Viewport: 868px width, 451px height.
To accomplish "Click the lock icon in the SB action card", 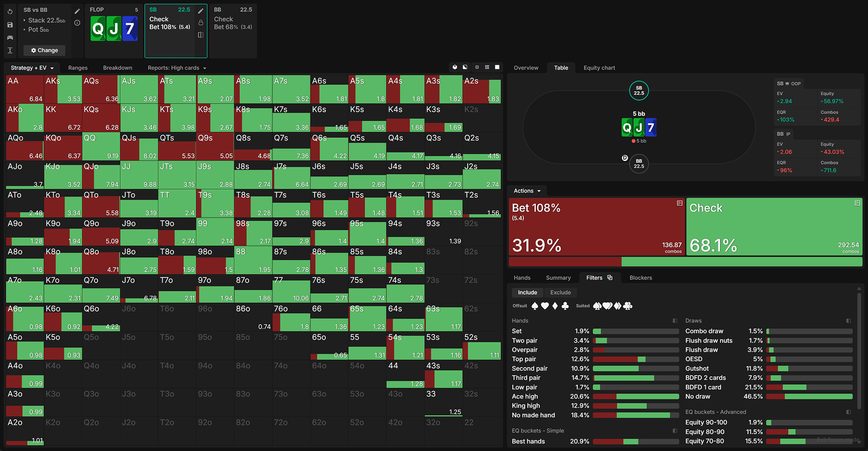I will 201,23.
